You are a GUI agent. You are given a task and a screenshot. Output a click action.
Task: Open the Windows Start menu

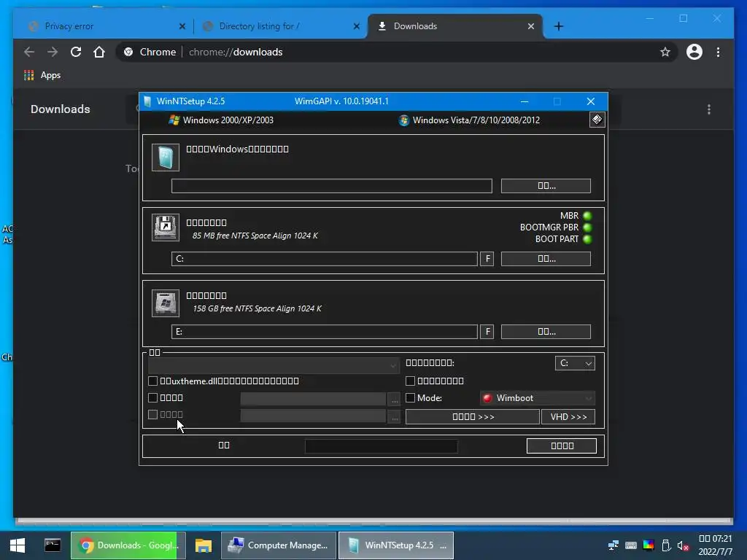18,545
